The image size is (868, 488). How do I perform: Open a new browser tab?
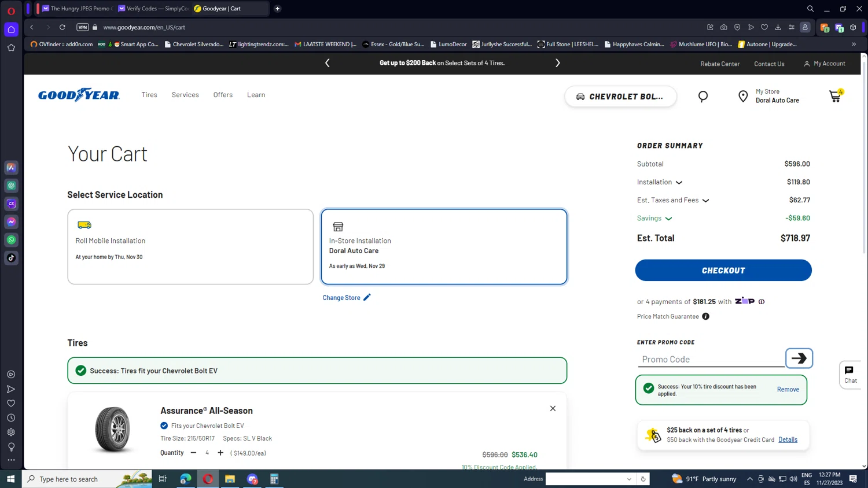[278, 9]
